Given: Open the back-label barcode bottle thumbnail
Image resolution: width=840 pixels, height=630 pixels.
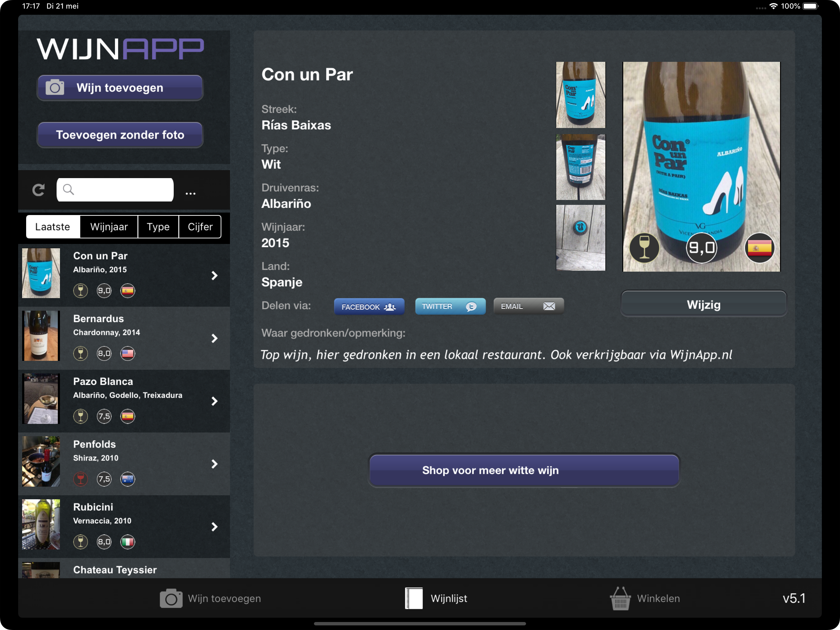Looking at the screenshot, I should point(580,167).
